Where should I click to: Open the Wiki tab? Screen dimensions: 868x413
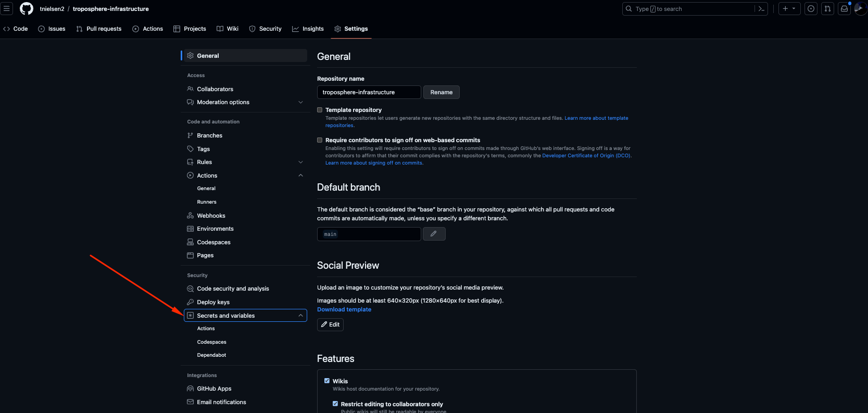228,29
